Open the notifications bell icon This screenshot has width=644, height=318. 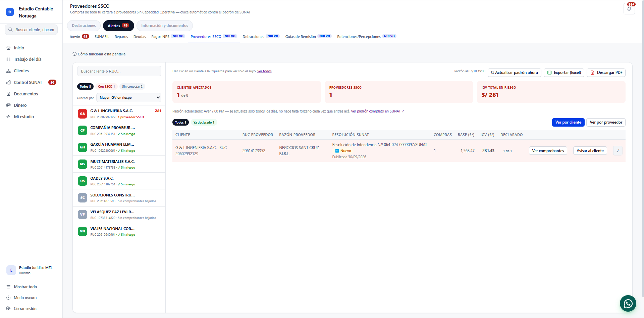point(629,9)
